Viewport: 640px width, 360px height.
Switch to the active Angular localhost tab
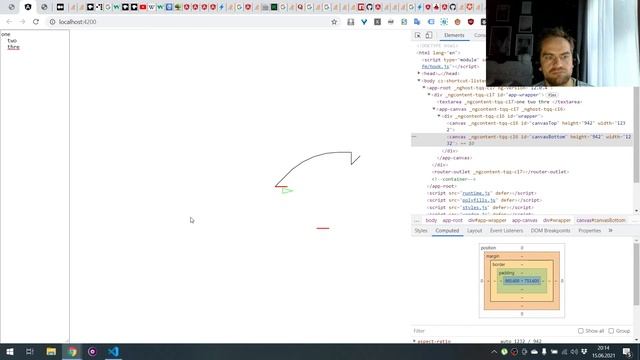tap(28, 7)
